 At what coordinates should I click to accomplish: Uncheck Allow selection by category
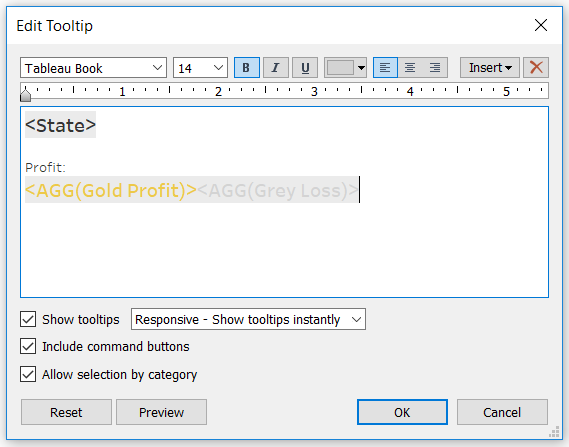click(28, 374)
